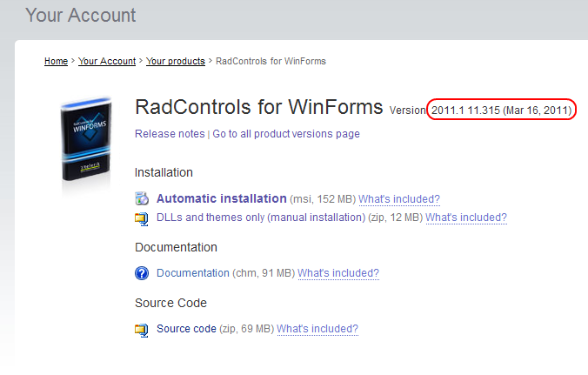Download the Source code zip
Image resolution: width=588 pixels, height=375 pixels.
(x=183, y=329)
